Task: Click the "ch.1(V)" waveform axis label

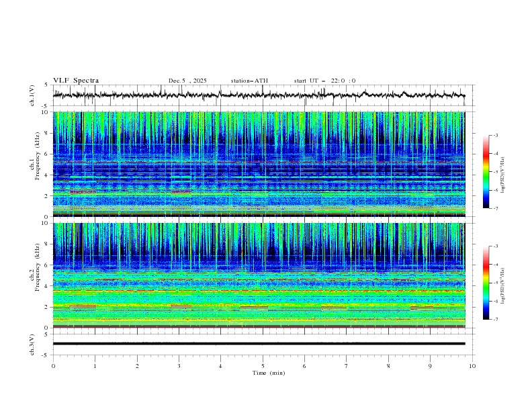Action: pyautogui.click(x=32, y=95)
